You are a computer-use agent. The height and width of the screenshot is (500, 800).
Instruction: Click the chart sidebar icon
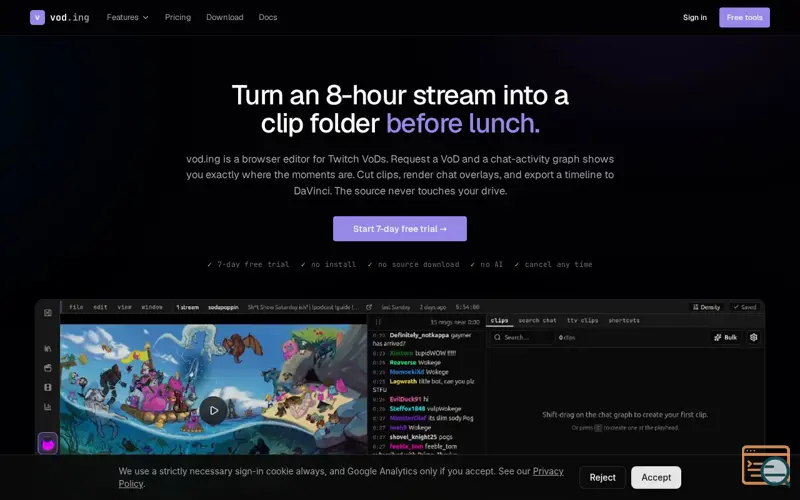48,407
